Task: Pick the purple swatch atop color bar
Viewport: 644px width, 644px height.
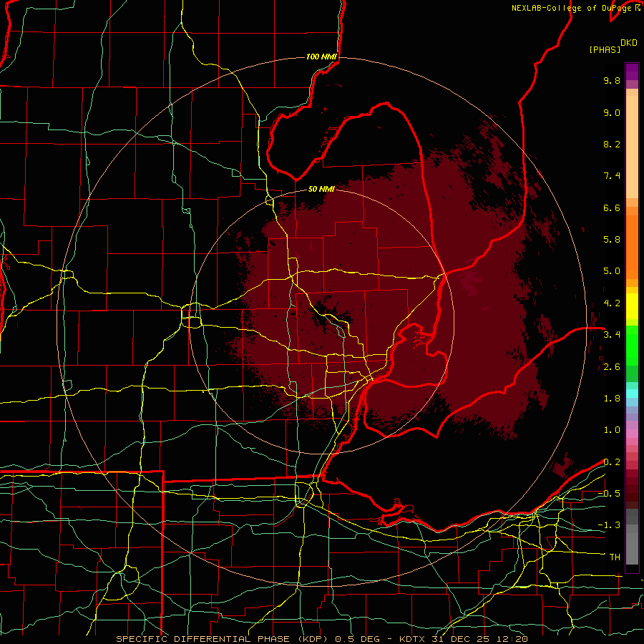Action: [632, 72]
